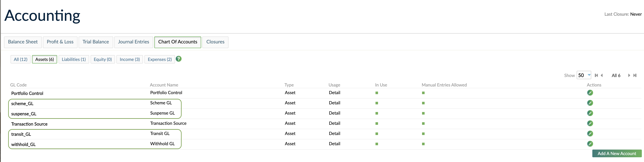Image resolution: width=644 pixels, height=162 pixels.
Task: Open the Profit & Loss tab
Action: [x=60, y=42]
